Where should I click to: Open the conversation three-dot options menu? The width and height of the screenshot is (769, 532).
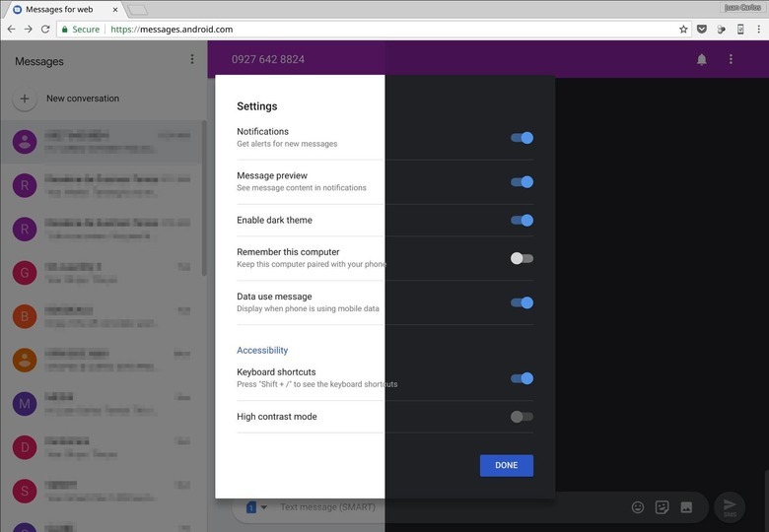[731, 59]
